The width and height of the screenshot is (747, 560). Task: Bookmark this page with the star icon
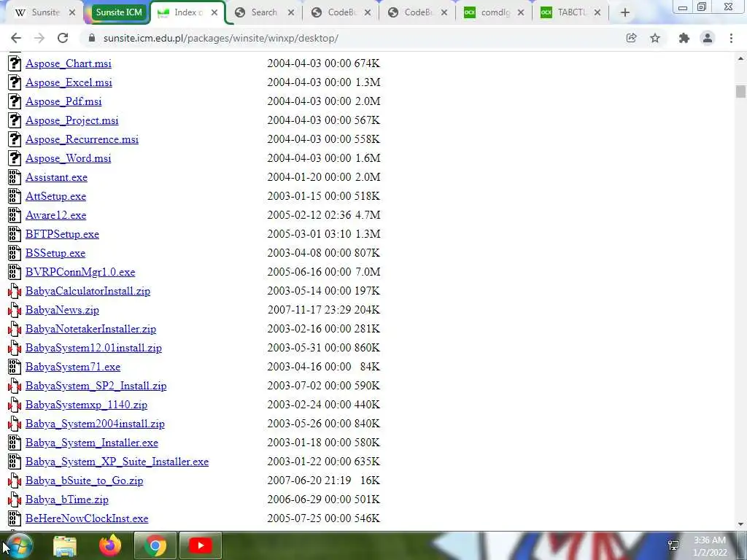point(655,38)
